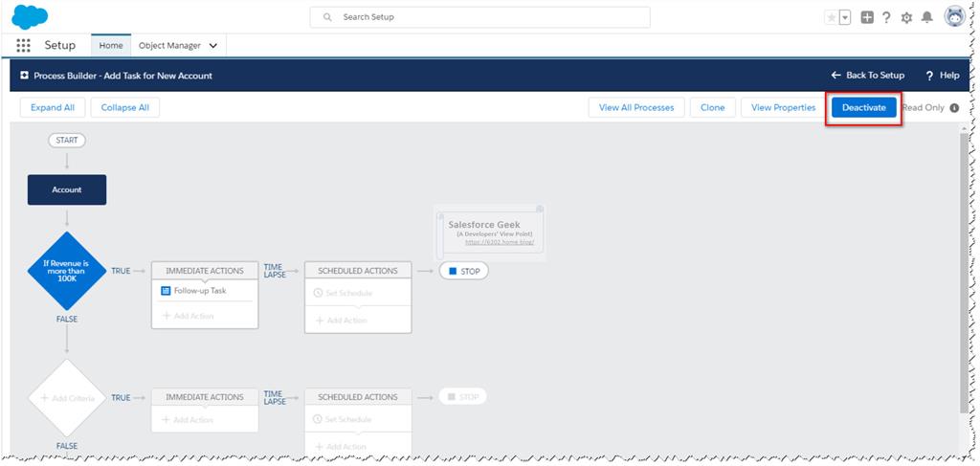Screen dimensions: 980x466
Task: Switch to the Home tab
Action: pos(111,46)
